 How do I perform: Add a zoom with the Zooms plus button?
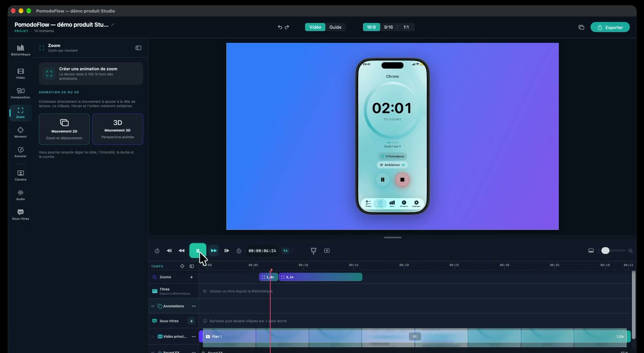click(x=192, y=277)
